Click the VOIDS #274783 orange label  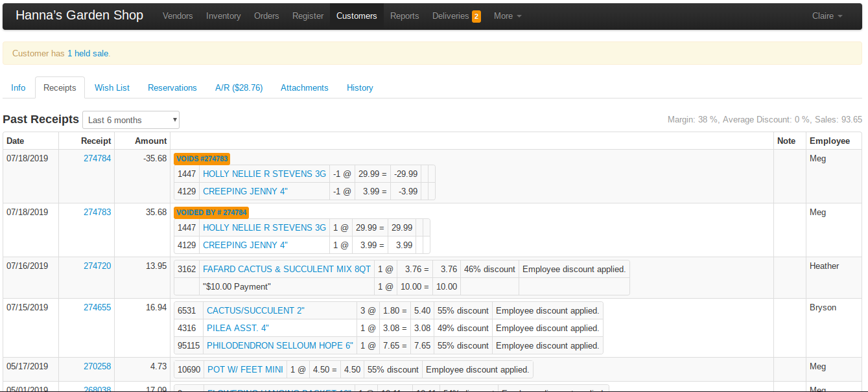[202, 159]
